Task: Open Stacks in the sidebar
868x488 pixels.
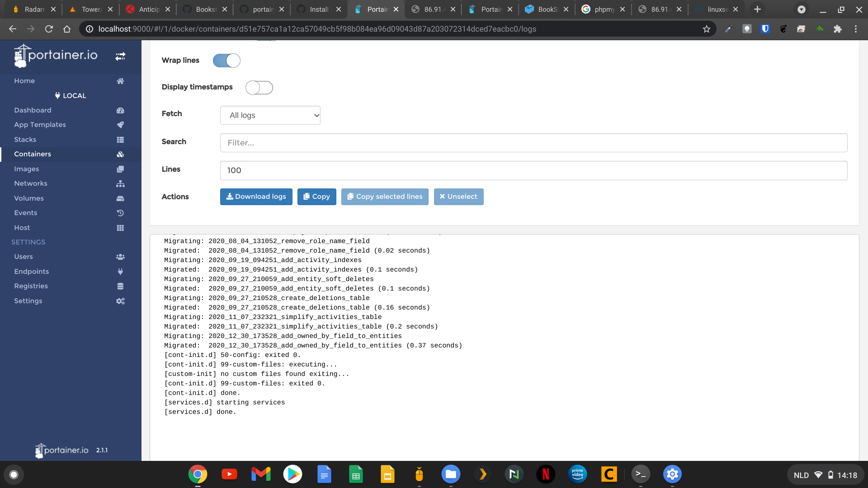Action: click(25, 140)
